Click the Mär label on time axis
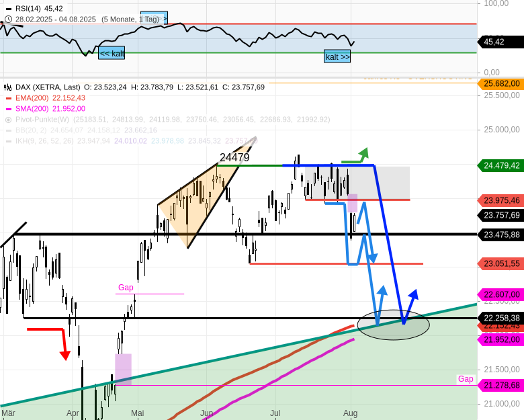Image resolution: width=524 pixels, height=420 pixels. click(8, 413)
